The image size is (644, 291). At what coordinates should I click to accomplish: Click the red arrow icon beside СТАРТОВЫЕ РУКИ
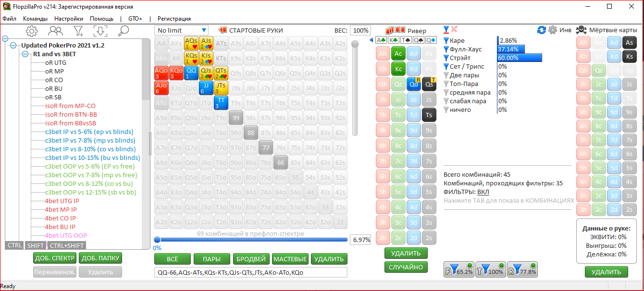click(223, 30)
